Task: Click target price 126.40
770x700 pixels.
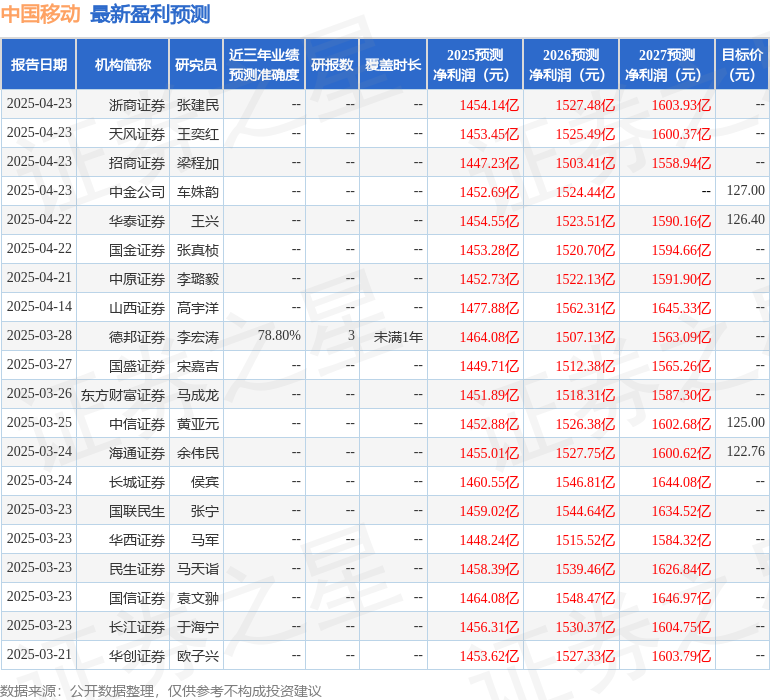Action: pos(745,219)
